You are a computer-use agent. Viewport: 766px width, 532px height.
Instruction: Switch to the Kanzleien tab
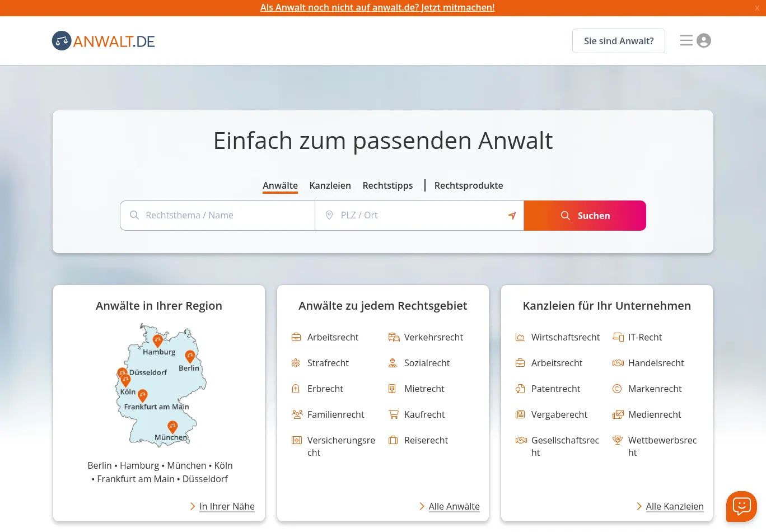(x=330, y=185)
